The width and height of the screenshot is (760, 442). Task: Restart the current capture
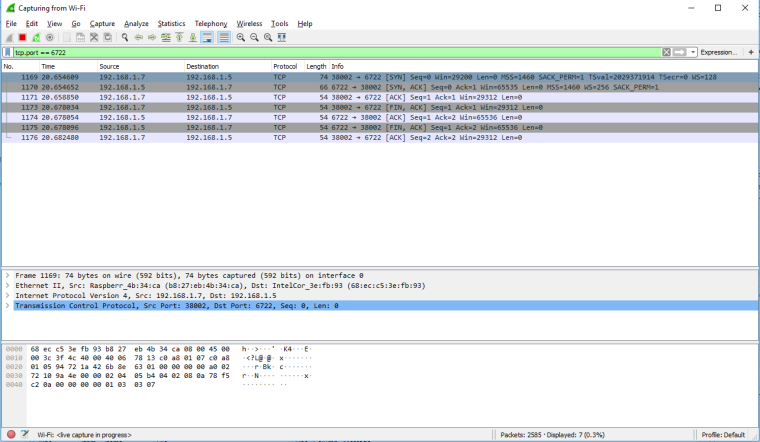point(36,37)
